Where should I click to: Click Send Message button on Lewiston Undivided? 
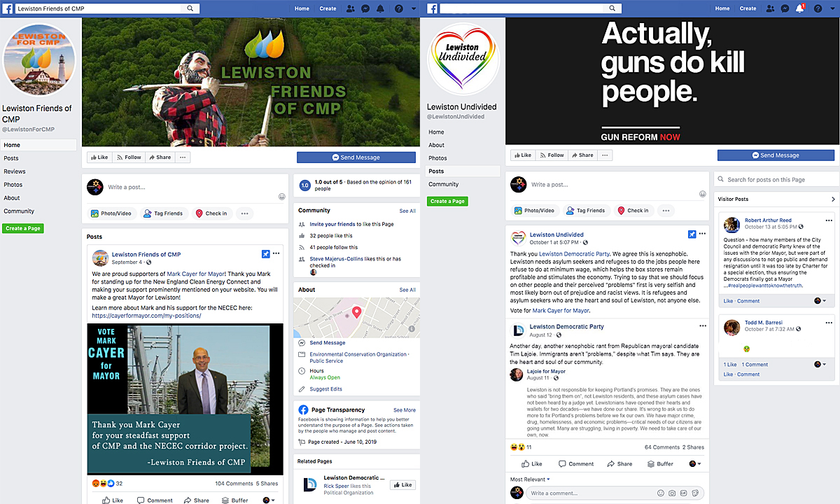click(x=776, y=155)
